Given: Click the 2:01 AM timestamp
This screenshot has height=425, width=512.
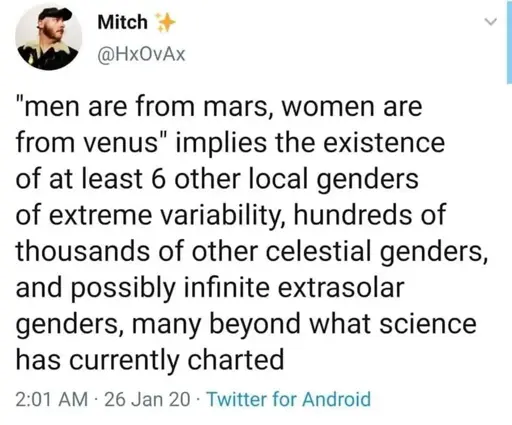Looking at the screenshot, I should [x=52, y=399].
